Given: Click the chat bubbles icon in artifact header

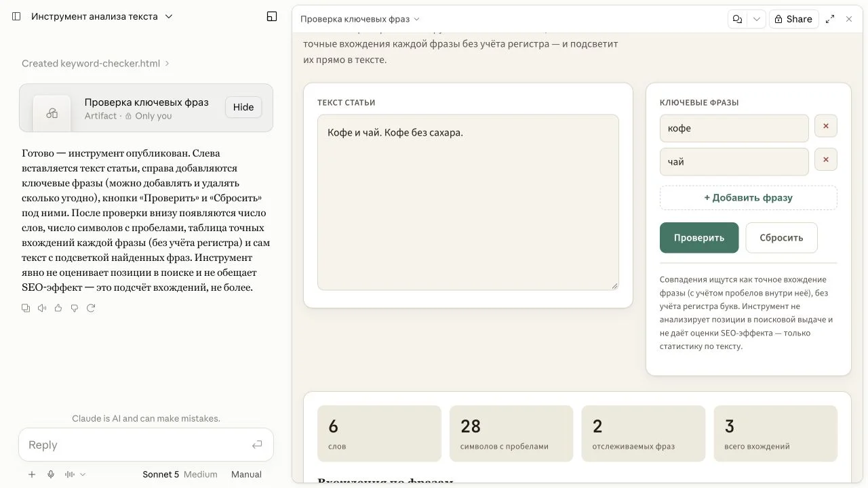Looking at the screenshot, I should point(737,19).
